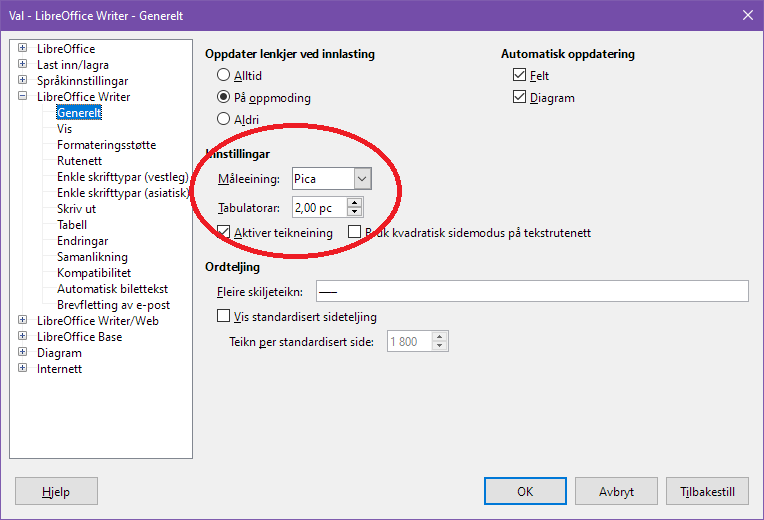Enable Vis standardisert sideteljing checkbox
Screen dimensions: 764x520
(x=223, y=316)
